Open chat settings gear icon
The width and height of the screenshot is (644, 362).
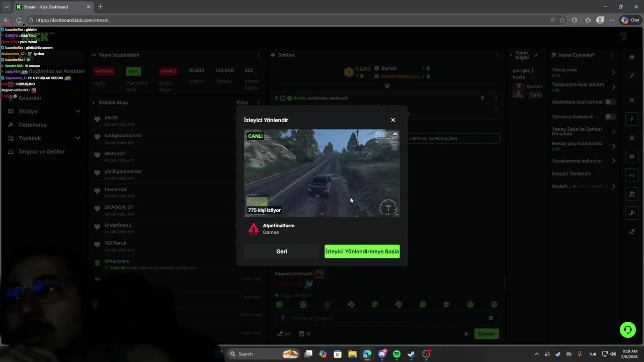(466, 334)
